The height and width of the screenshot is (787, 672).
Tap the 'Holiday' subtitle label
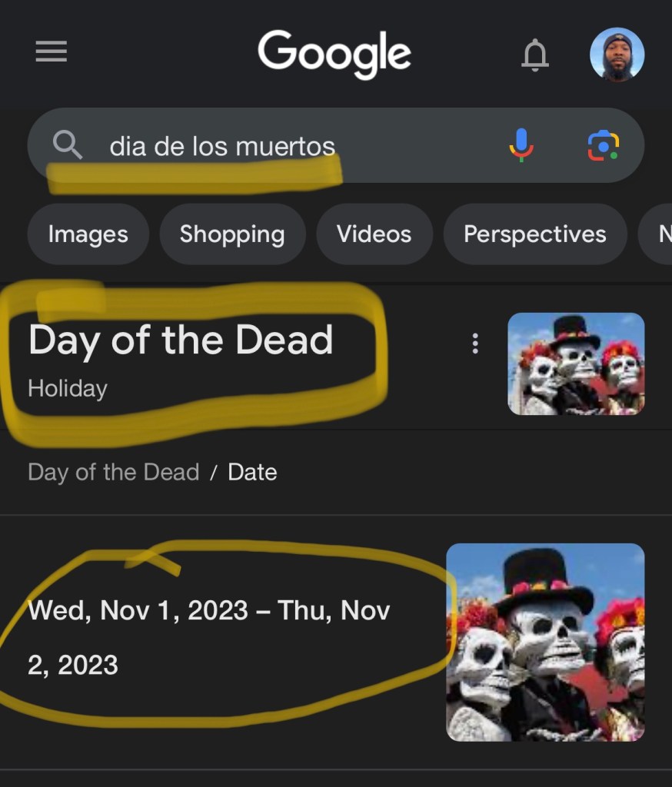68,388
